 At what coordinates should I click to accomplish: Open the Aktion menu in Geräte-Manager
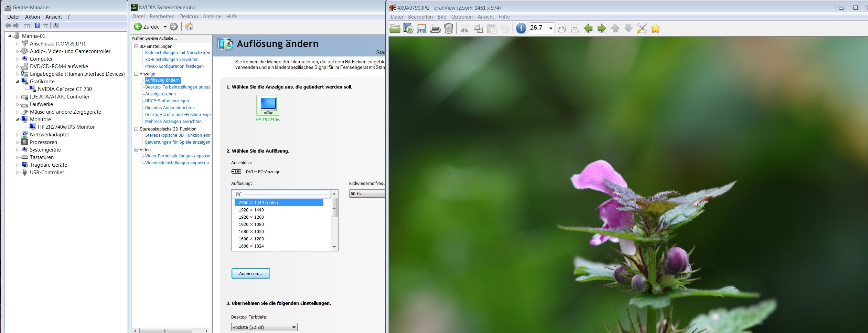[x=32, y=17]
